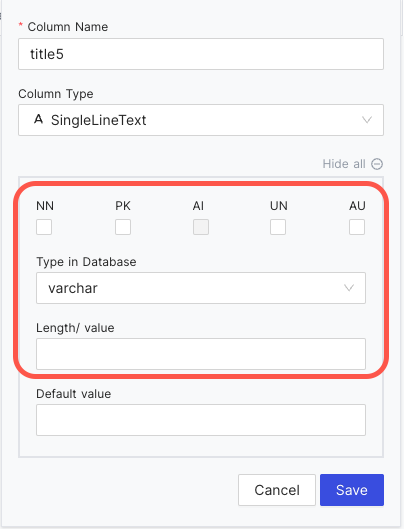The height and width of the screenshot is (529, 404).
Task: Save the column settings
Action: pyautogui.click(x=352, y=490)
